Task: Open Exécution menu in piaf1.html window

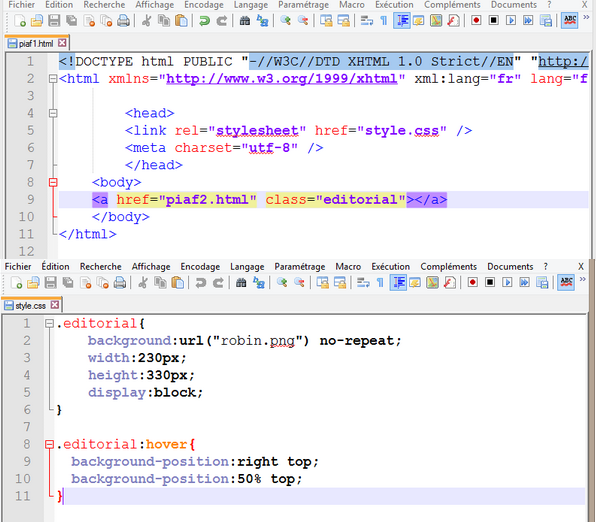Action: click(x=394, y=5)
